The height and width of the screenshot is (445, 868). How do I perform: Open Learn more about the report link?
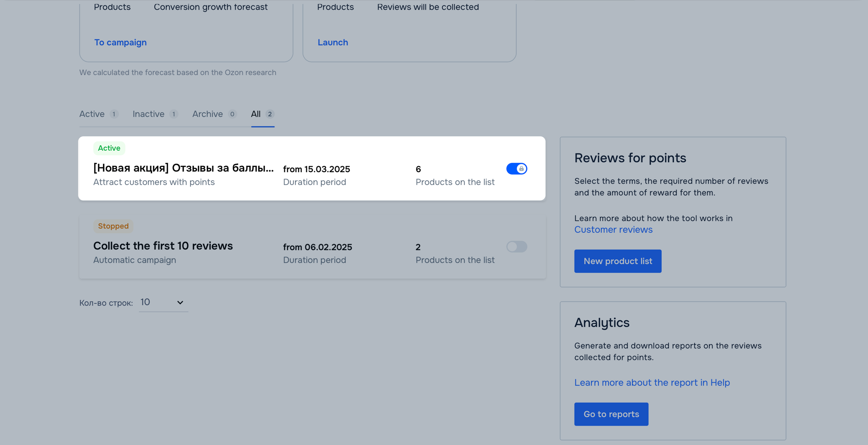coord(652,383)
